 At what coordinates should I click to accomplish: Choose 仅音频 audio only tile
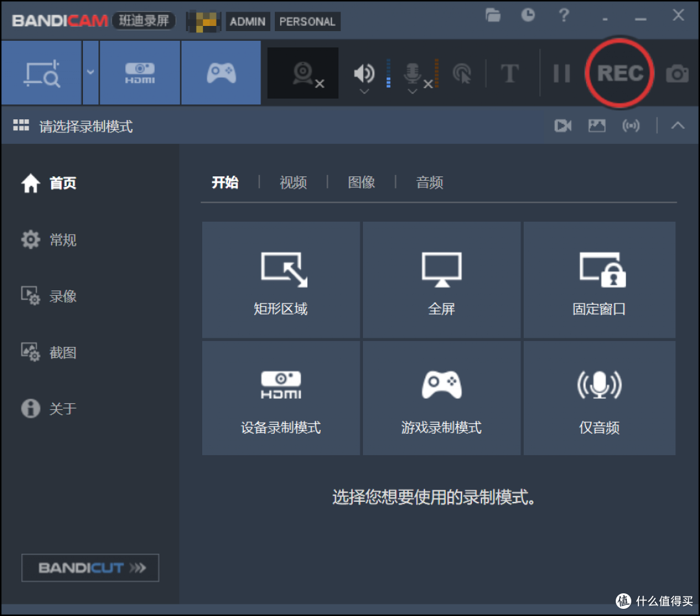(x=599, y=398)
